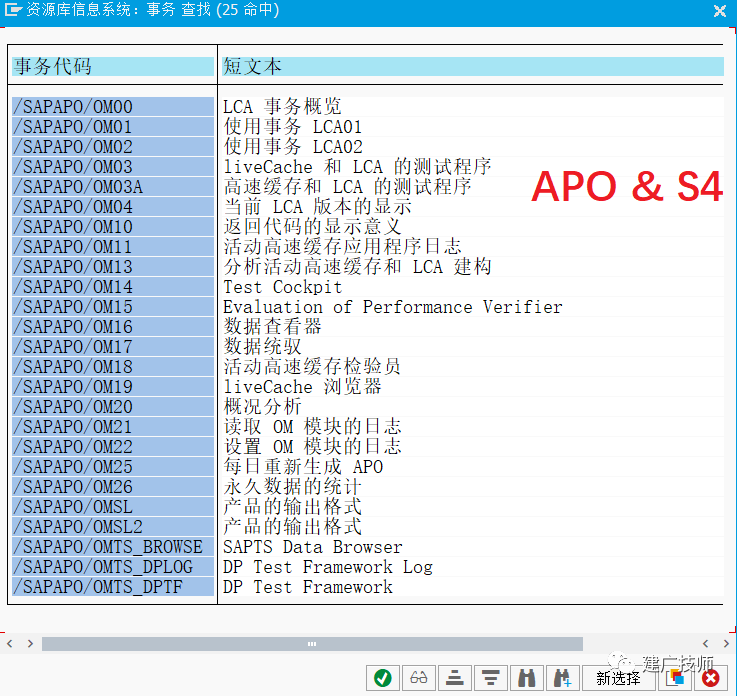Select transaction /SAPAPO/OM11

click(113, 247)
